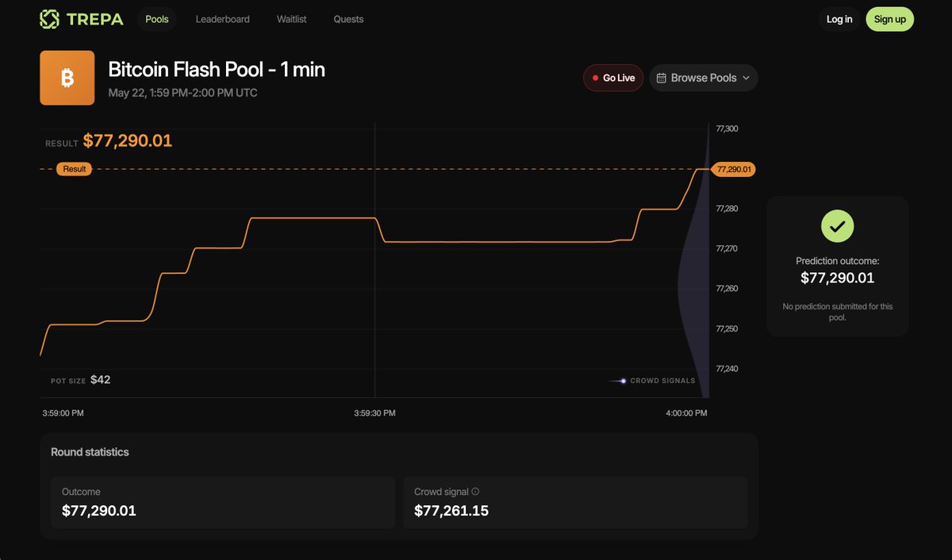The width and height of the screenshot is (952, 560).
Task: Click the Sign up button
Action: pyautogui.click(x=889, y=19)
